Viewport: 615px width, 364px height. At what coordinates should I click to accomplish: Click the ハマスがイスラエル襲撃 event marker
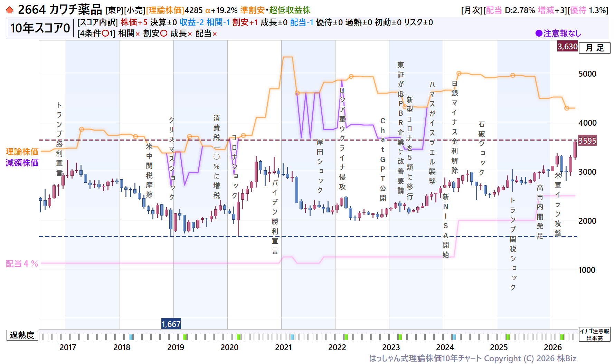(432, 133)
